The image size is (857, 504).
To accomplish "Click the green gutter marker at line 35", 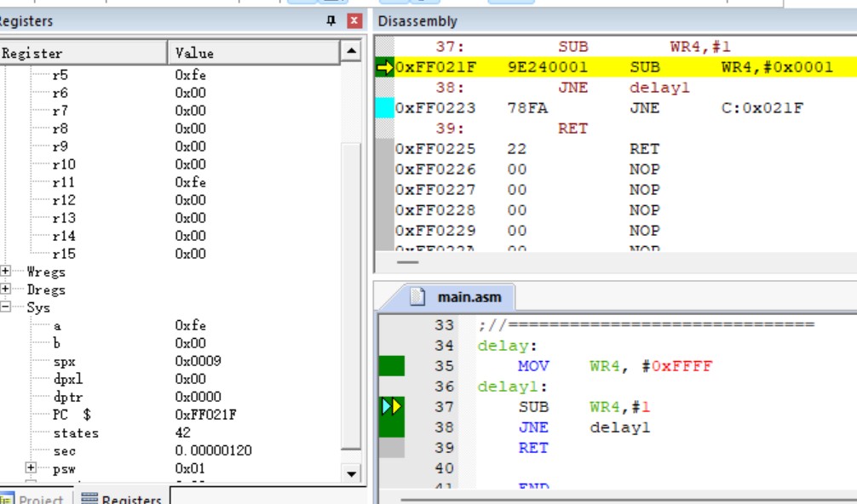I will click(392, 366).
